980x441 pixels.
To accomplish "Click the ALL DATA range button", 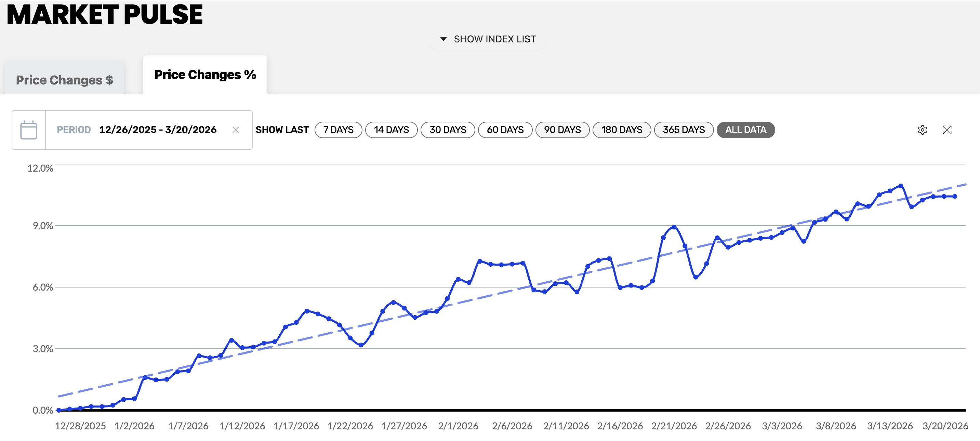I will click(x=745, y=130).
